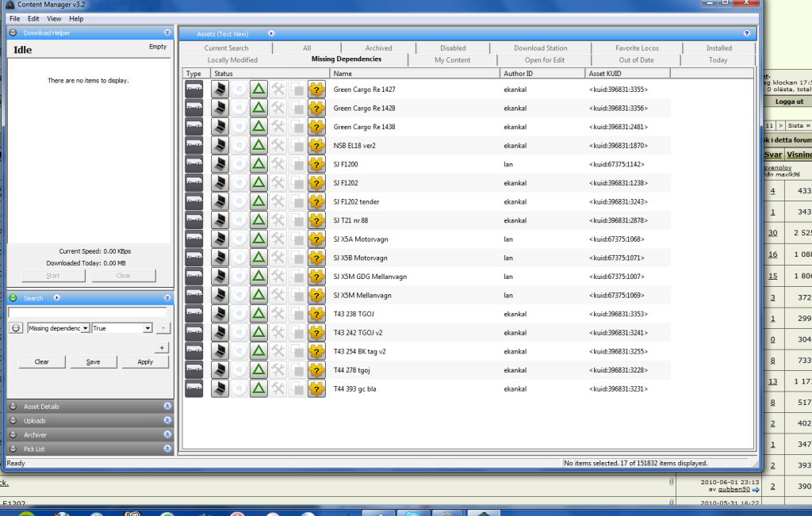Open the View menu
The width and height of the screenshot is (812, 516).
tap(54, 19)
